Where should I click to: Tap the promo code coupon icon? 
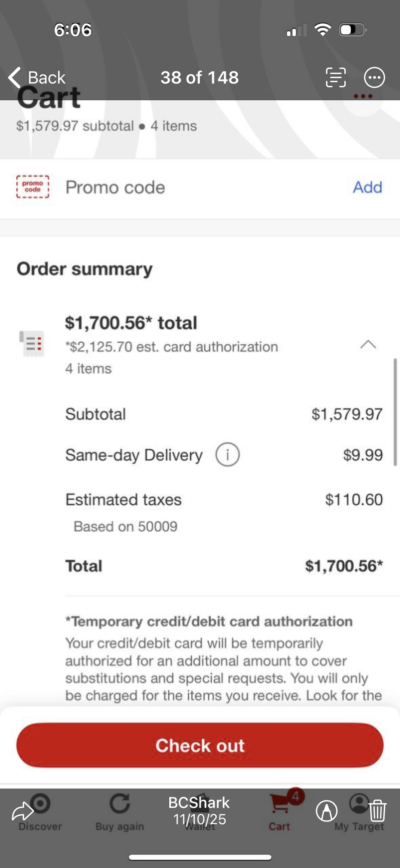tap(33, 187)
